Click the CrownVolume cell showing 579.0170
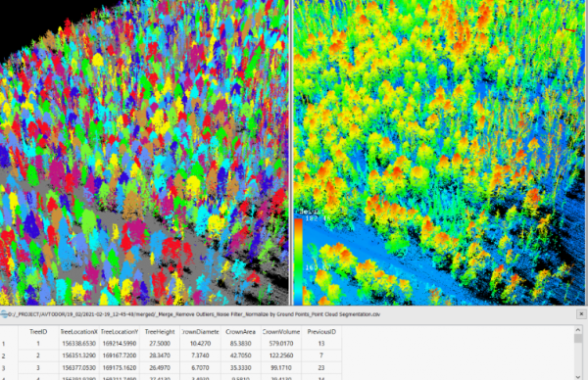Viewport: 588px width, 380px height. point(281,344)
